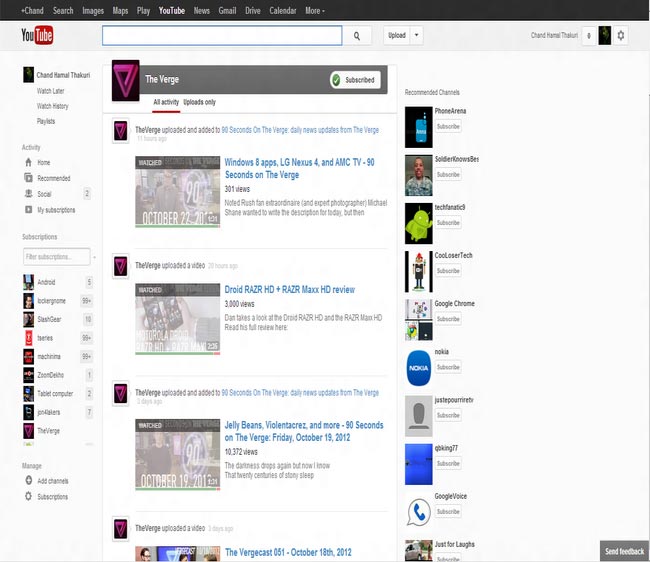Subscribe to PhoneArena
This screenshot has width=650, height=562.
click(448, 126)
